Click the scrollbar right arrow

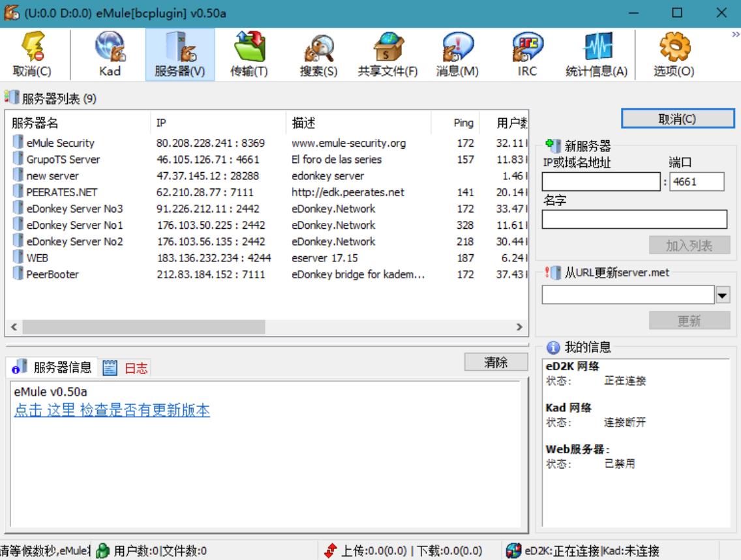tap(519, 327)
